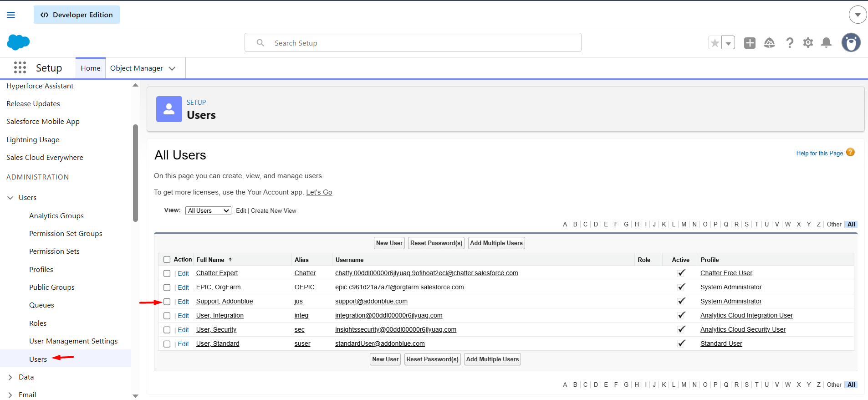Viewport: 868px width, 400px height.
Task: Edit the User, Security row
Action: 183,330
